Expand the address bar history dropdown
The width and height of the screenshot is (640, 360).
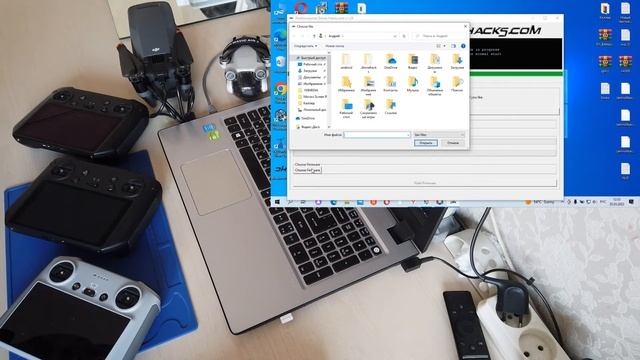tap(395, 36)
